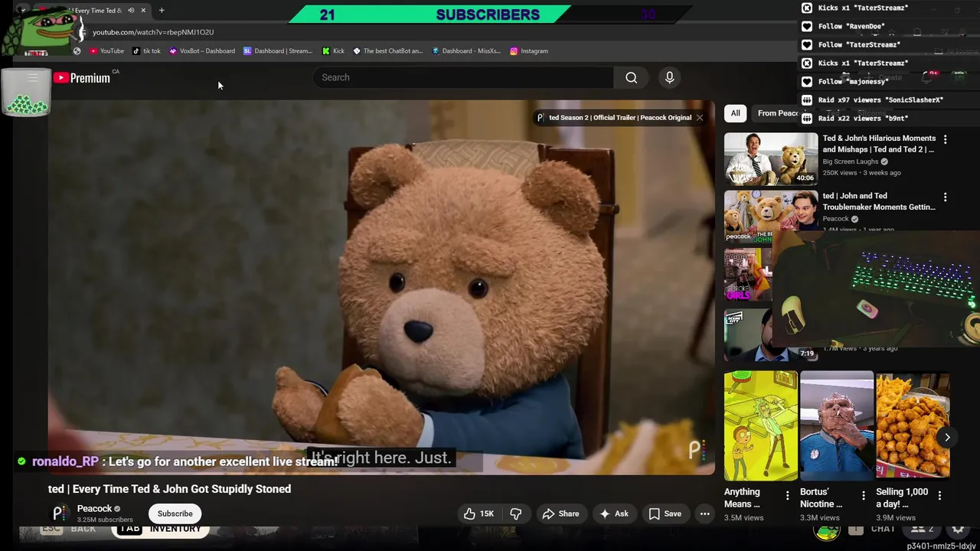Share the video
This screenshot has width=980, height=551.
(561, 514)
